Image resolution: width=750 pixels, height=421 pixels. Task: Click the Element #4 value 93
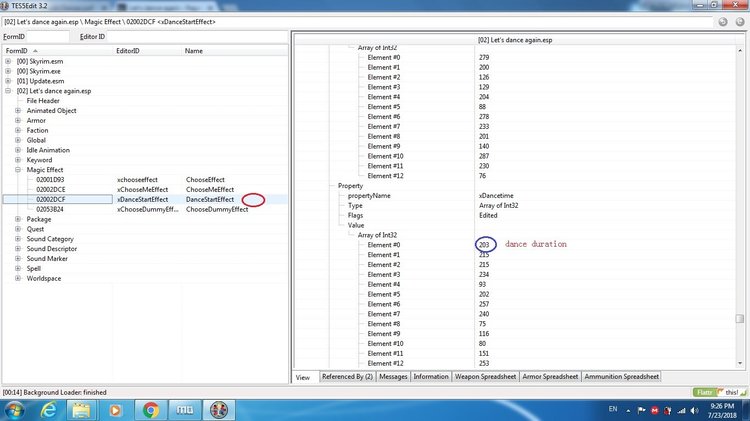[482, 285]
